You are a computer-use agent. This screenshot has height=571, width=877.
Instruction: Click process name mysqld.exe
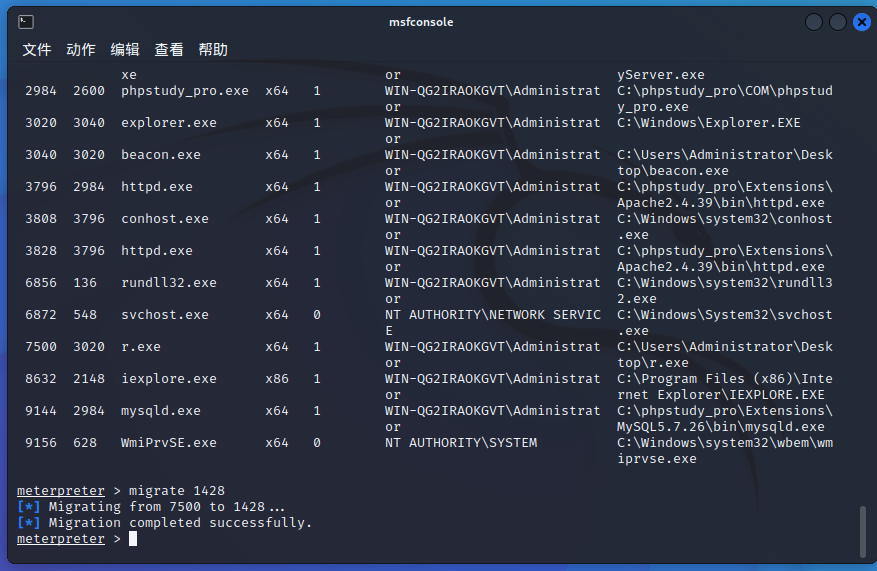[x=161, y=410]
